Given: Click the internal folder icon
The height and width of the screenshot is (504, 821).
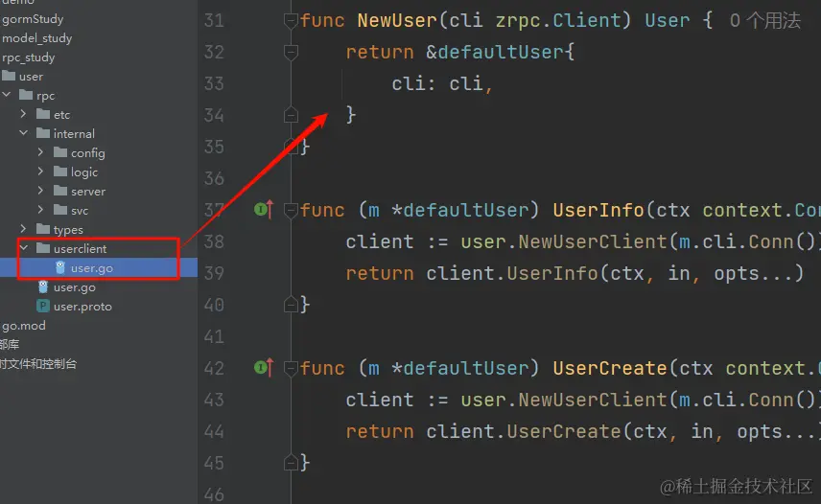Looking at the screenshot, I should (x=43, y=133).
